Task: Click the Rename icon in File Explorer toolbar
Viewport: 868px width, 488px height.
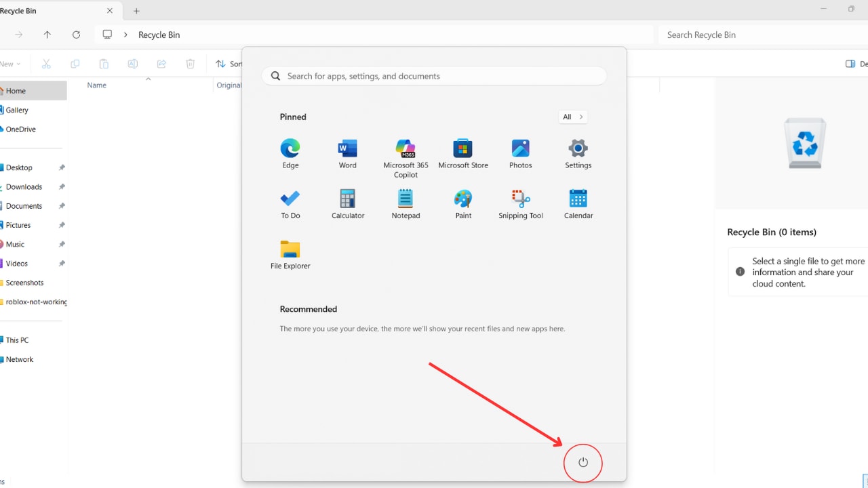Action: (x=133, y=64)
